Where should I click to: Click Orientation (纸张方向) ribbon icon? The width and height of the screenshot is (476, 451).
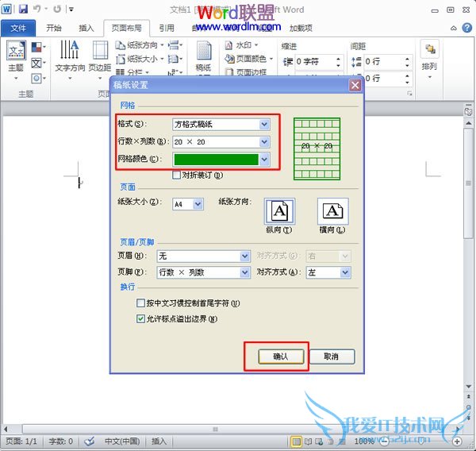pos(121,45)
